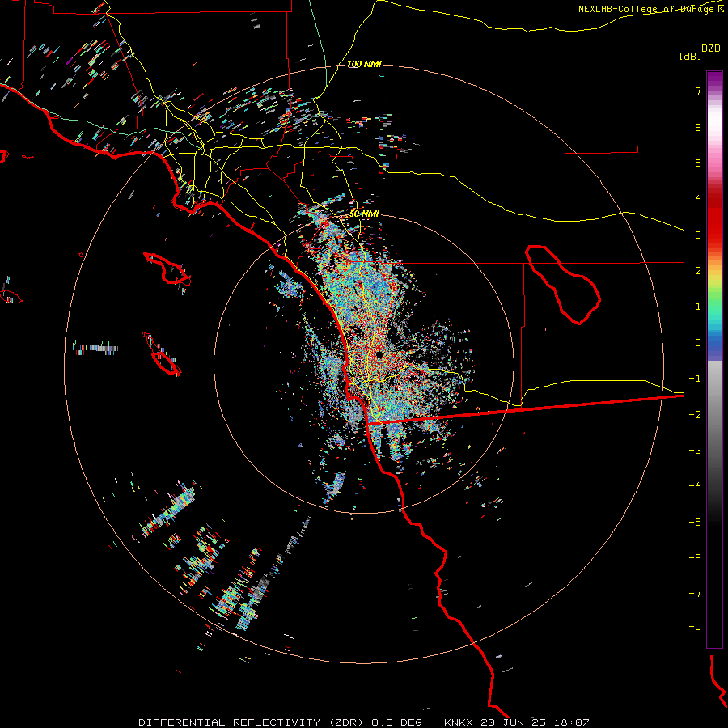Click the Santa Catalina Island outline
Viewport: 728px width, 728px height.
coord(167,269)
